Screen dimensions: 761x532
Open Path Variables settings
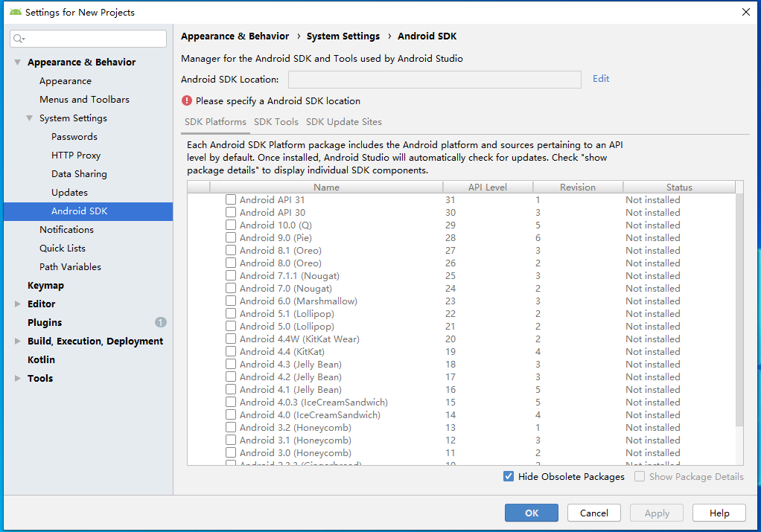click(71, 266)
